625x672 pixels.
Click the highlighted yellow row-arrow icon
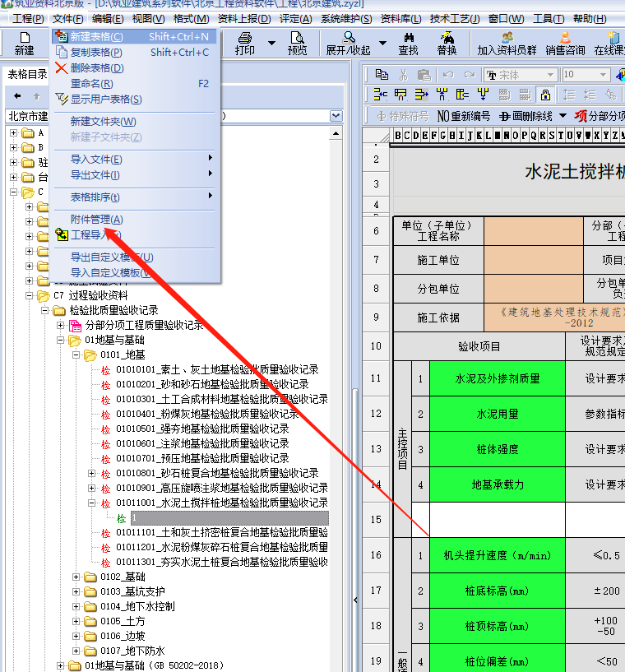(421, 95)
